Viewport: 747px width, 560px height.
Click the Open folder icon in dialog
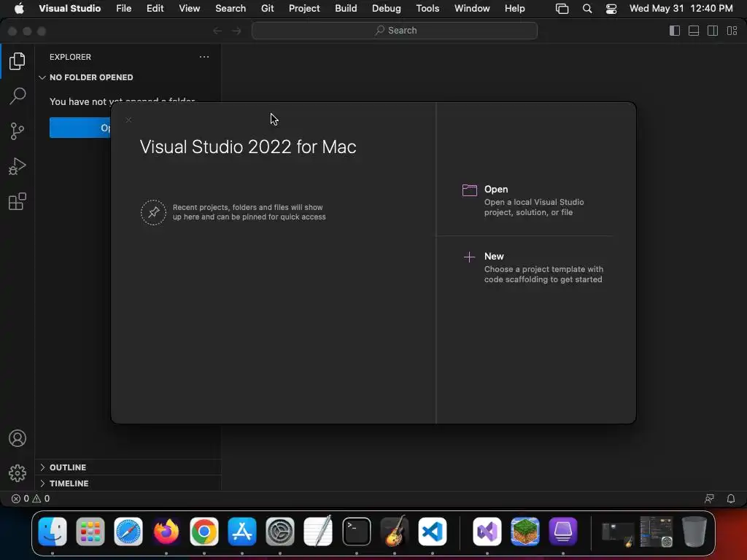(469, 190)
